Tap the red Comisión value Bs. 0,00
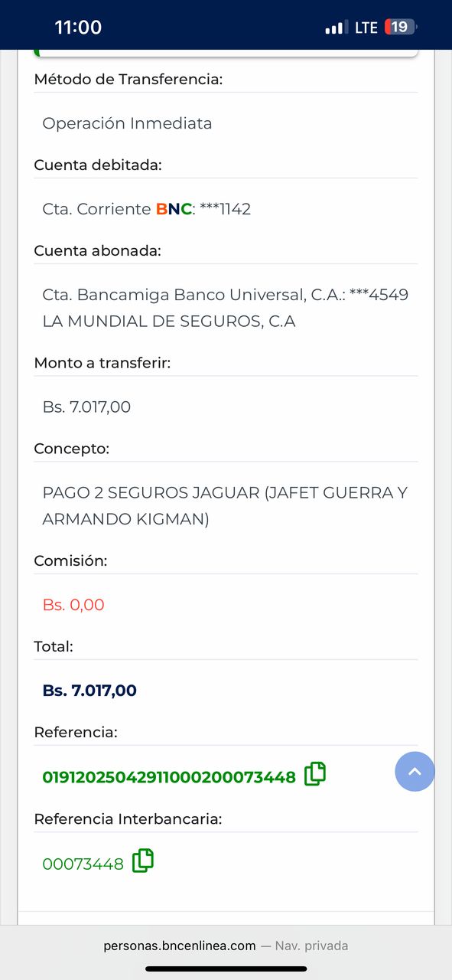Viewport: 452px width, 980px height. click(x=73, y=605)
